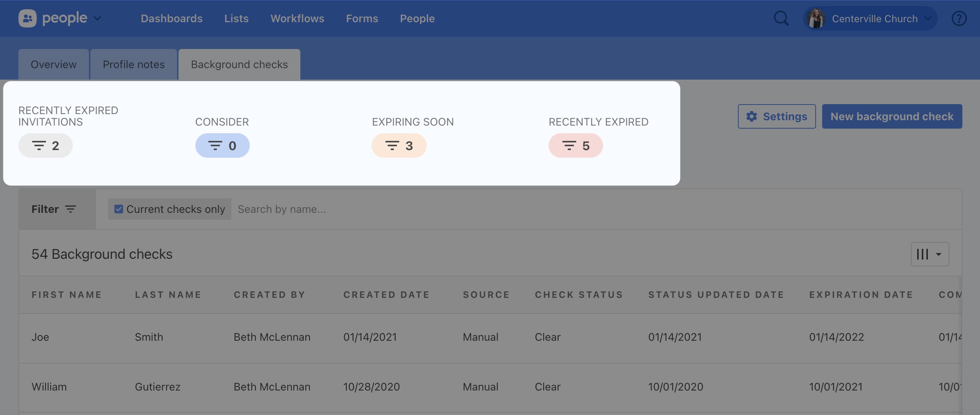Filter by the blue Consider count badge
The height and width of the screenshot is (415, 980).
click(x=222, y=145)
